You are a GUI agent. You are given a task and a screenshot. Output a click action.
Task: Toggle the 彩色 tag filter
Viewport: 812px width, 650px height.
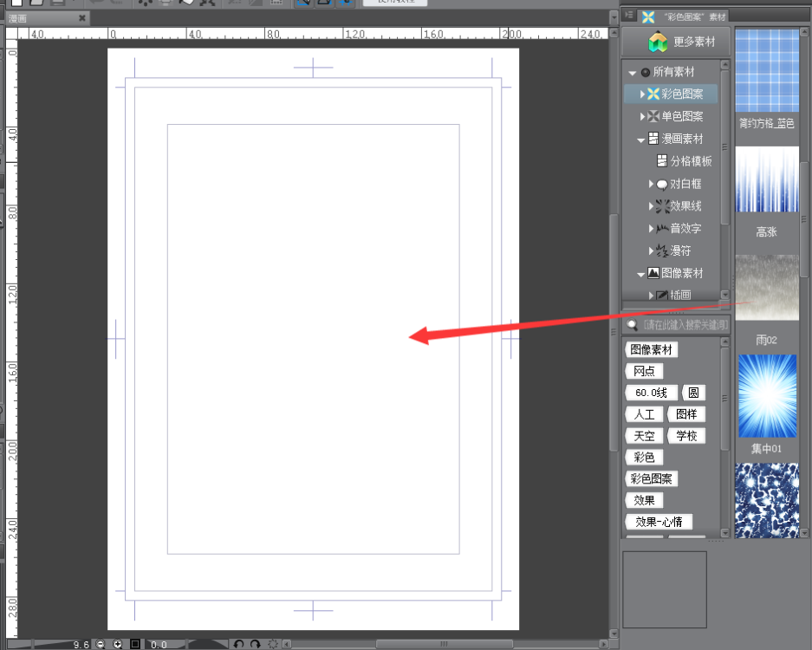point(644,458)
